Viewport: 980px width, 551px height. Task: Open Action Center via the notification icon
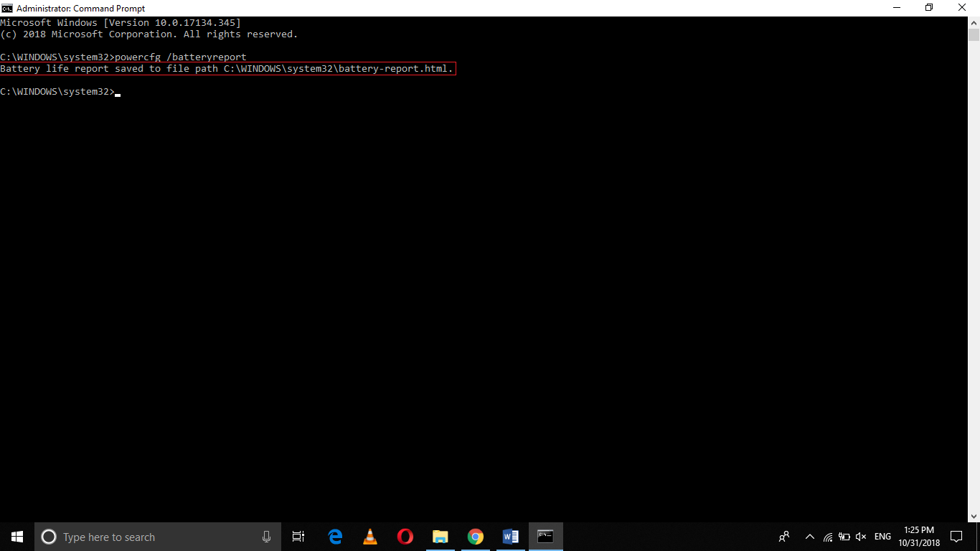click(x=957, y=536)
